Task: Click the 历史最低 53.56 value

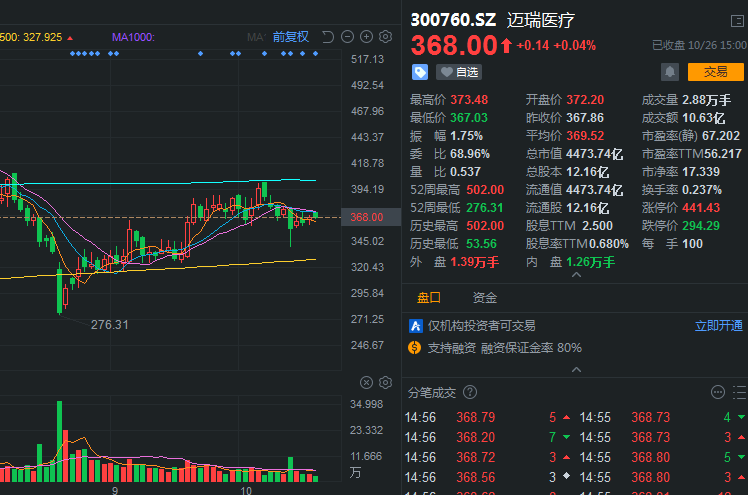Action: pos(481,244)
